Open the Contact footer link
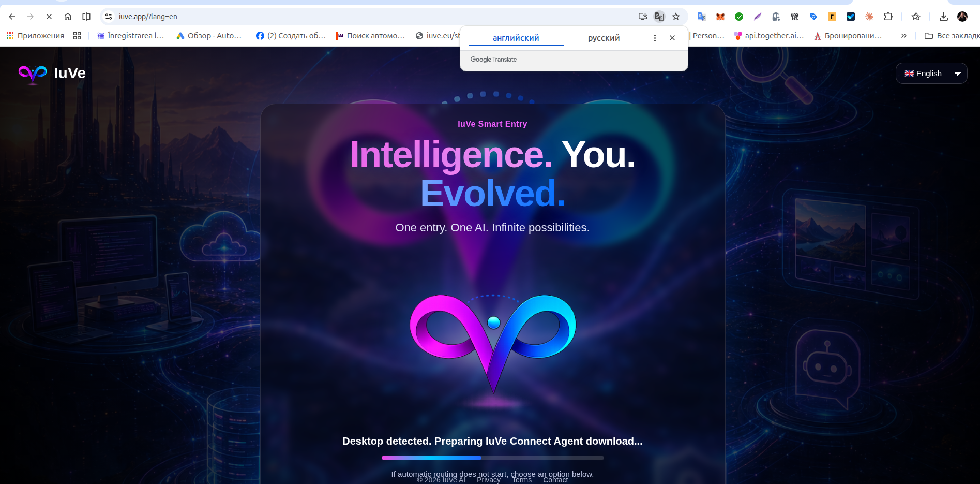Screen dimensions: 980x484 pyautogui.click(x=555, y=480)
